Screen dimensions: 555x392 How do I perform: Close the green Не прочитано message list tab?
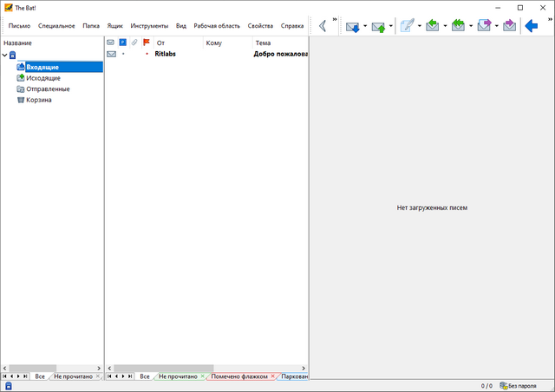(x=202, y=376)
